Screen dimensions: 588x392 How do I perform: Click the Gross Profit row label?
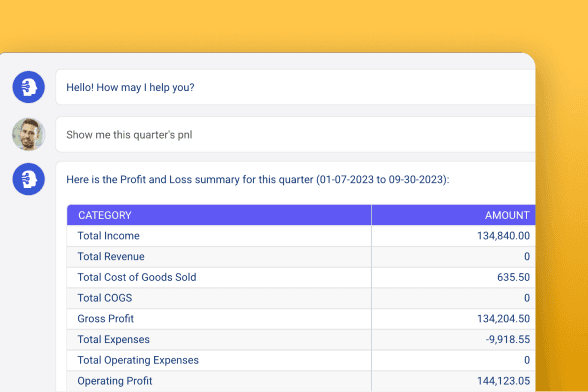coord(105,318)
